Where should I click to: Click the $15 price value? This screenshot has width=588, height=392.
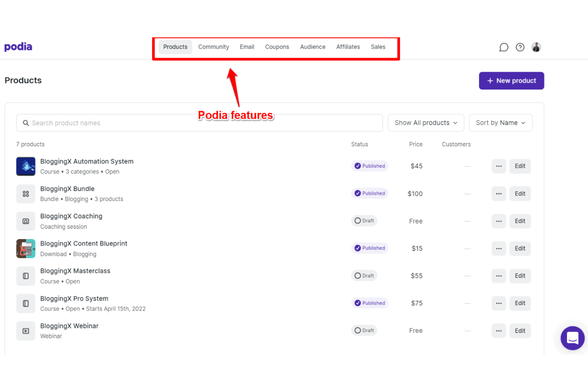[x=417, y=249]
